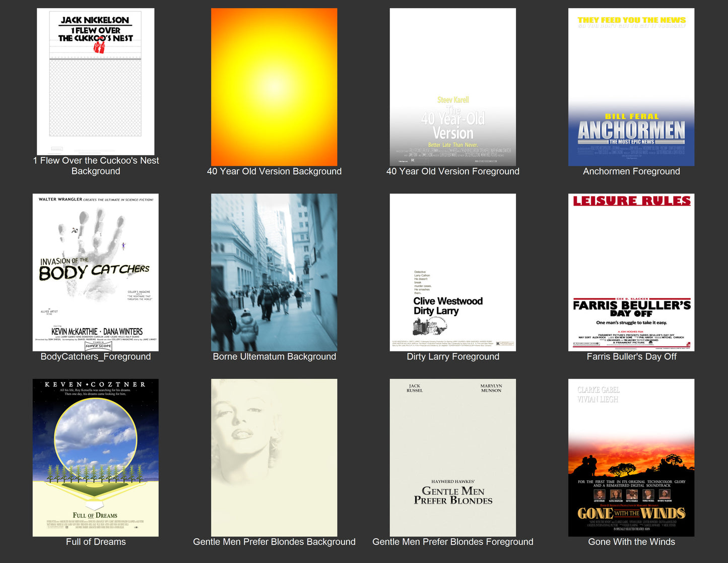728x563 pixels.
Task: Click the 40 Year-Old Version foreground poster
Action: (x=452, y=87)
